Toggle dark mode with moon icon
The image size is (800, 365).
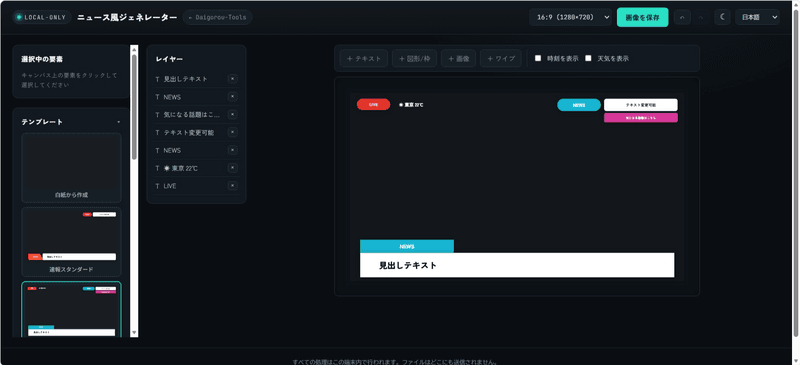pyautogui.click(x=722, y=17)
